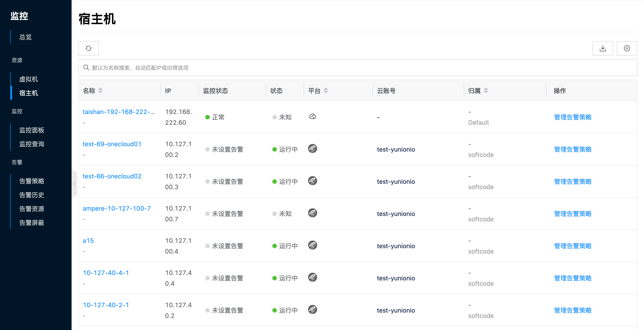The width and height of the screenshot is (644, 330).
Task: Focus the name search input field
Action: point(350,68)
